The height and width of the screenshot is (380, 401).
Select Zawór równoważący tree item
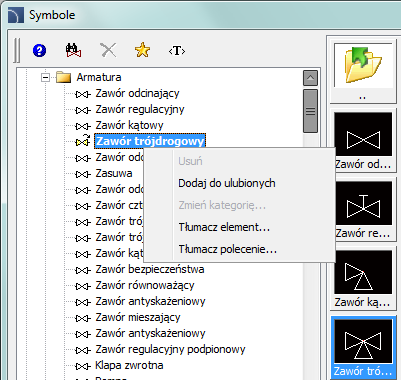tap(145, 285)
